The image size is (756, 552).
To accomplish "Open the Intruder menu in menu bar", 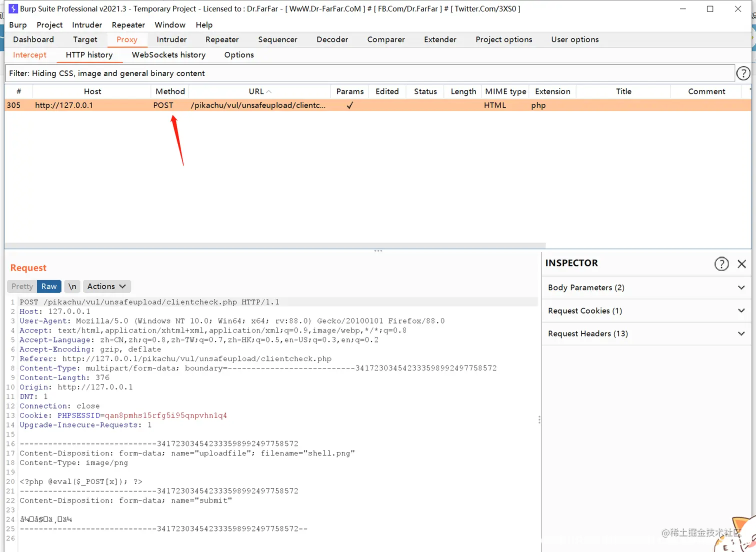I will (x=87, y=24).
